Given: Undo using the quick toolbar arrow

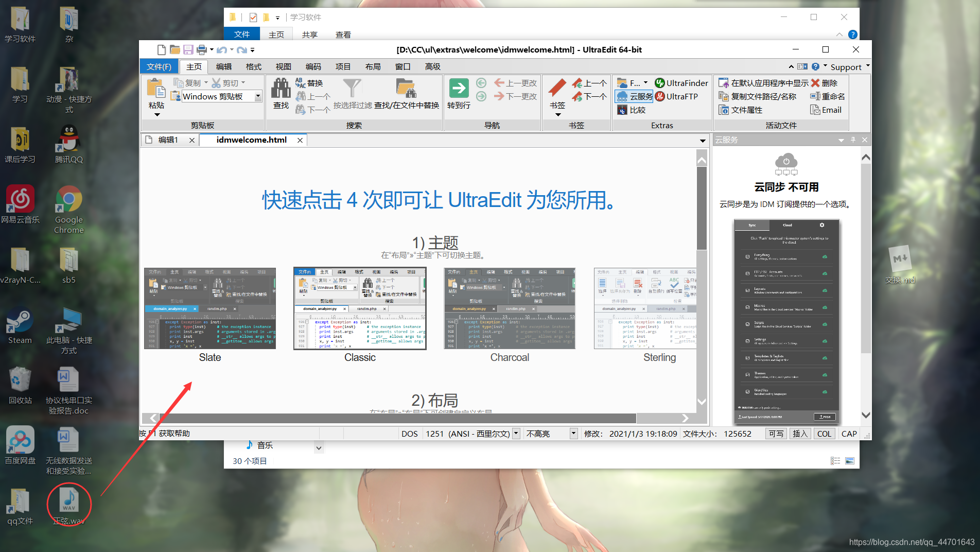Looking at the screenshot, I should 222,50.
